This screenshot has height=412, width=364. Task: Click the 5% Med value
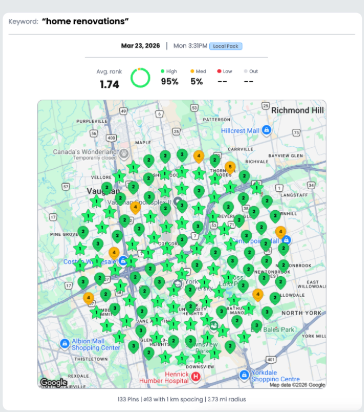[x=197, y=81]
